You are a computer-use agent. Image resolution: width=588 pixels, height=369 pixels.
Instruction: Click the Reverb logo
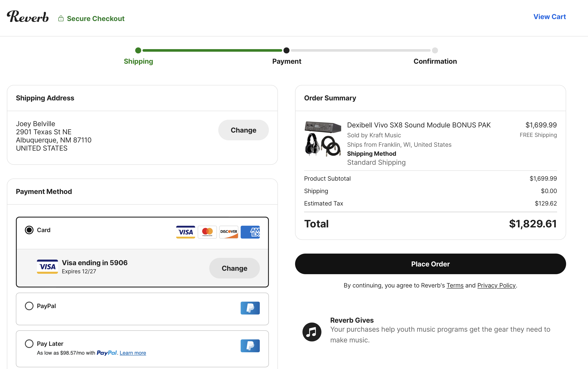[28, 17]
